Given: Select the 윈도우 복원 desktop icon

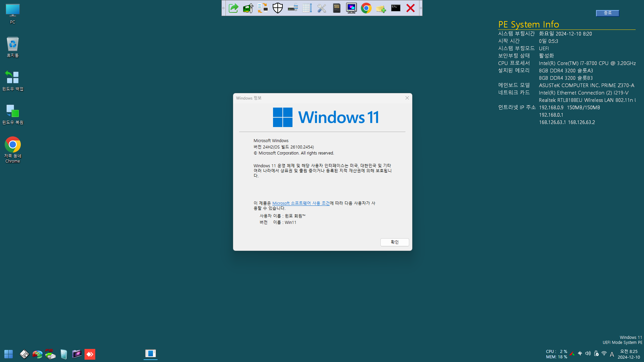Looking at the screenshot, I should point(13,114).
